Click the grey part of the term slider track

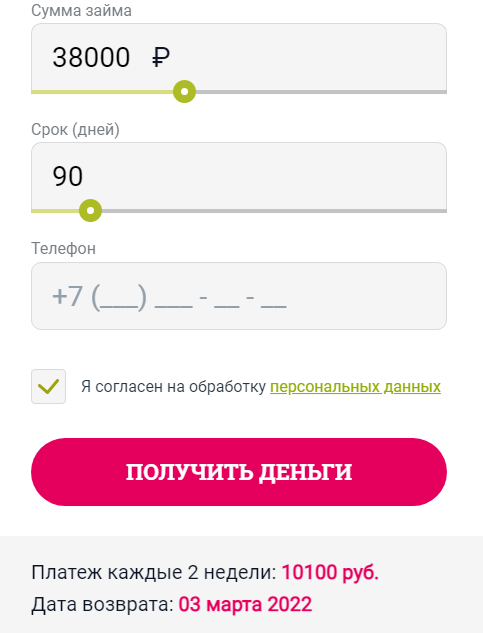coord(274,211)
